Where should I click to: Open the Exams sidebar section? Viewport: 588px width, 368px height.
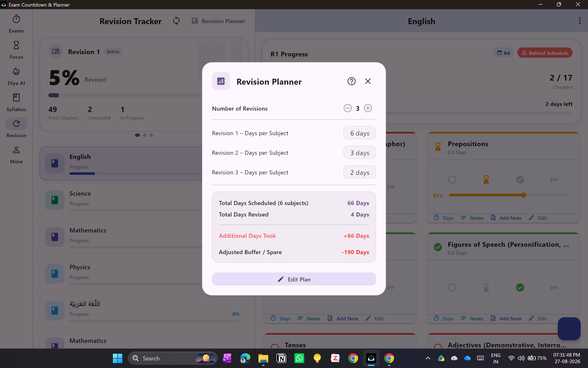pyautogui.click(x=16, y=24)
